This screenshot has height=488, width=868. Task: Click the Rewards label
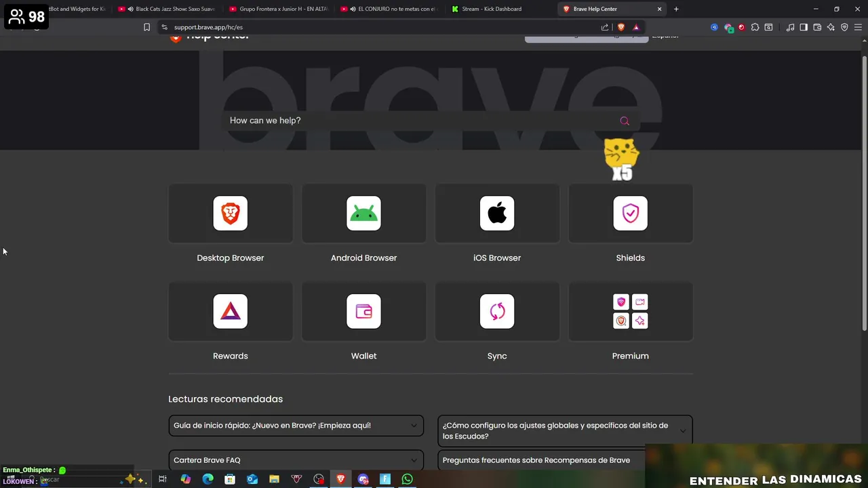coord(231,356)
